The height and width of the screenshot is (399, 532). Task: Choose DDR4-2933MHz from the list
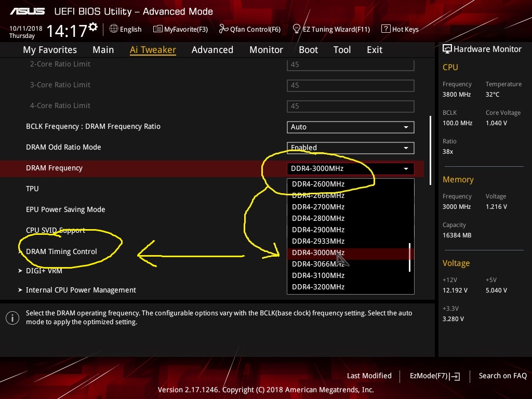click(x=318, y=241)
